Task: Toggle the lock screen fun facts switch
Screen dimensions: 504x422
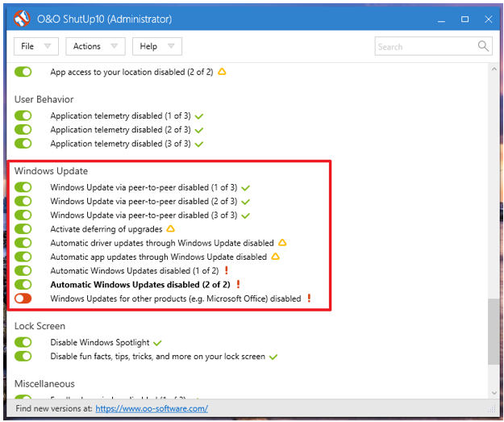Action: point(23,356)
